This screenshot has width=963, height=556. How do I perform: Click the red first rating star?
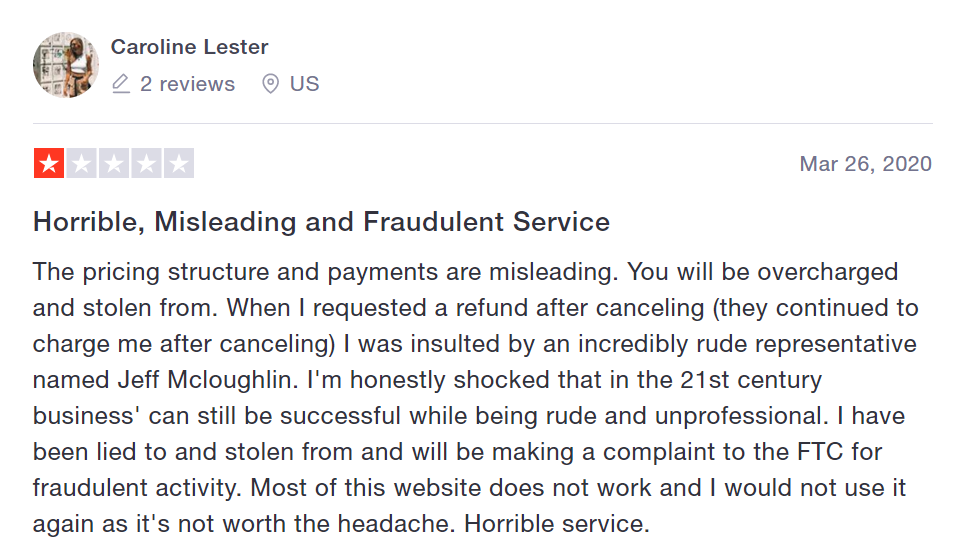(x=49, y=163)
